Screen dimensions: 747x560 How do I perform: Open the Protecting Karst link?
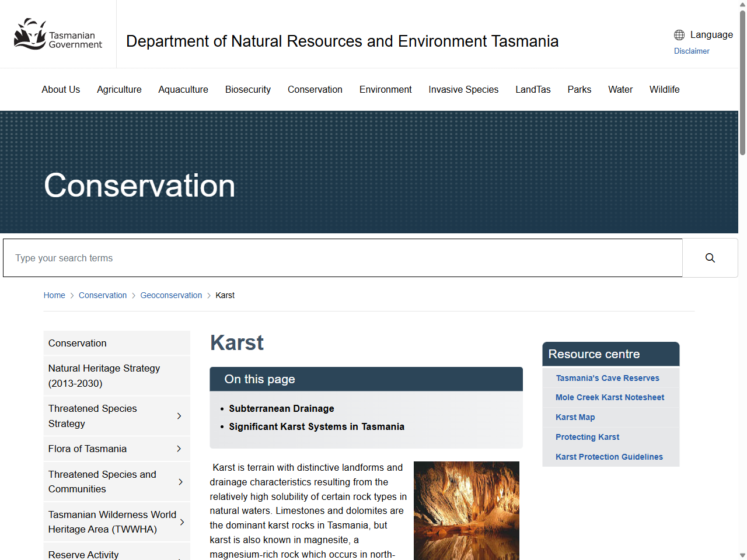[x=587, y=437]
